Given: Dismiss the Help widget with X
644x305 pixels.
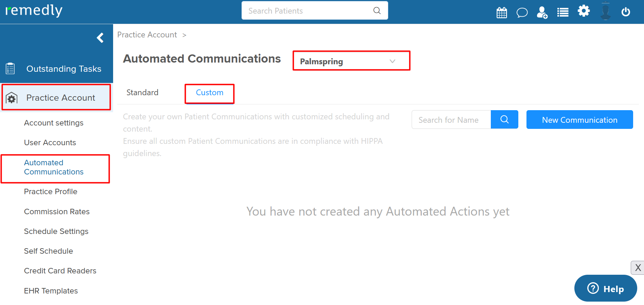Looking at the screenshot, I should 638,268.
